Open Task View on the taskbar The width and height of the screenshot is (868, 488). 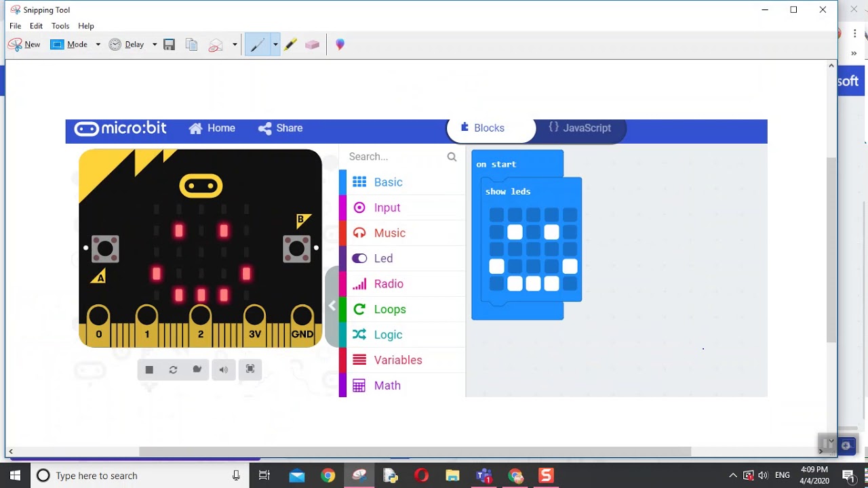pyautogui.click(x=264, y=476)
